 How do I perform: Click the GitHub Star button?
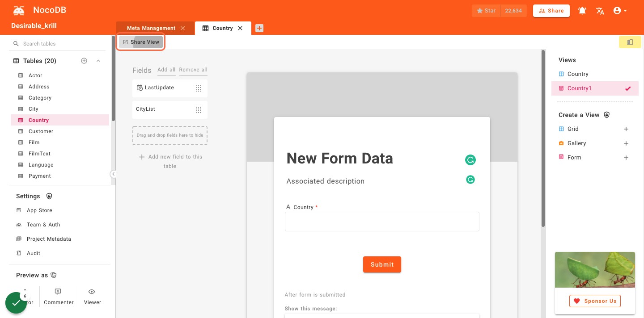(486, 11)
